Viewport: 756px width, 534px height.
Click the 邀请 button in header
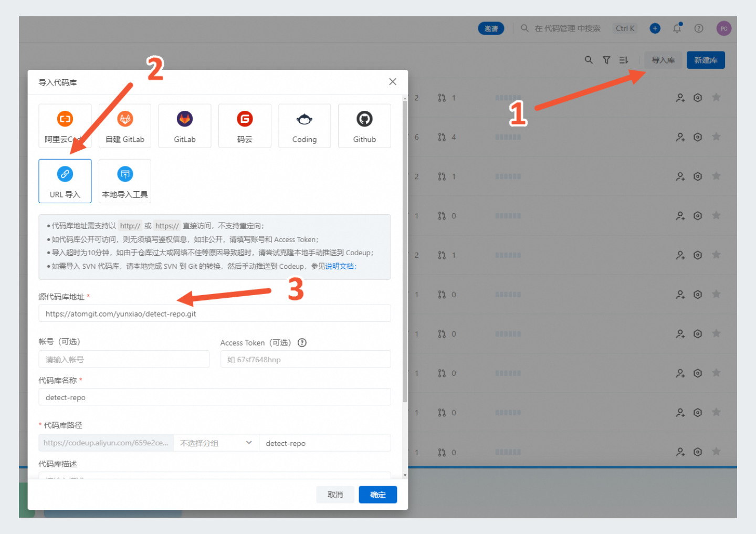point(491,28)
